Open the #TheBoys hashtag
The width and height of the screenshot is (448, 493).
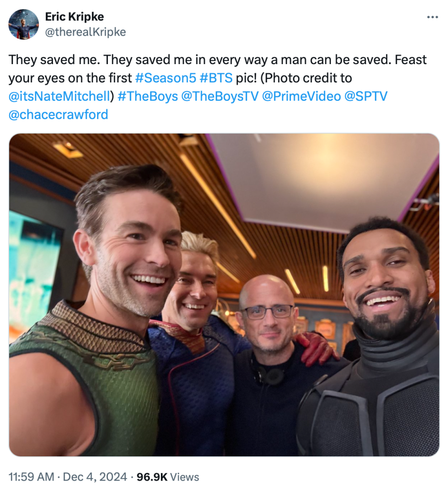click(x=148, y=96)
